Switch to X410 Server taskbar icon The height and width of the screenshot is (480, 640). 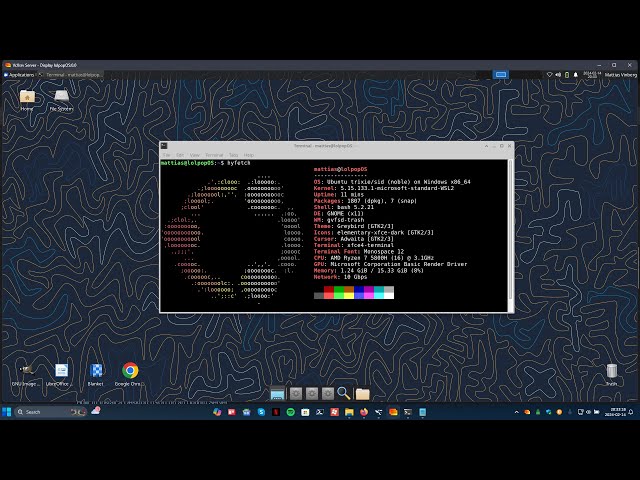click(393, 412)
